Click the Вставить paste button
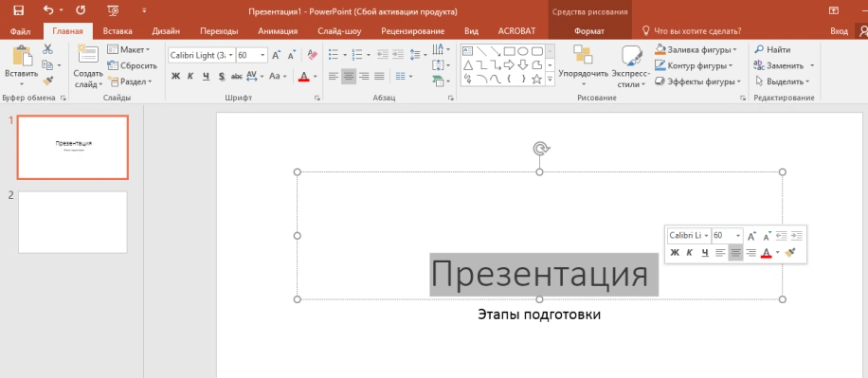 pyautogui.click(x=22, y=66)
